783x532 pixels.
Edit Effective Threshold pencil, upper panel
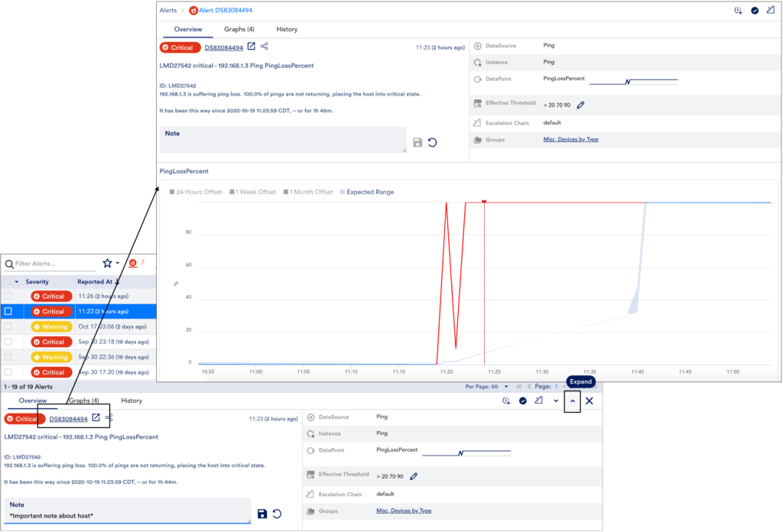(580, 105)
